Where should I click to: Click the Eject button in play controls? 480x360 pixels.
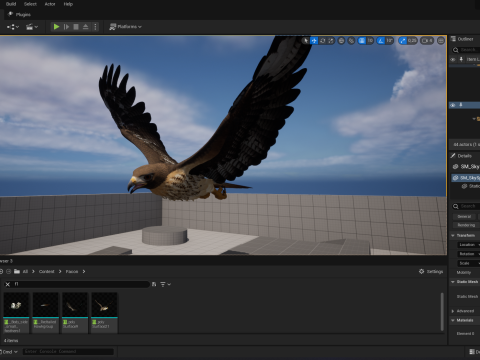click(86, 27)
